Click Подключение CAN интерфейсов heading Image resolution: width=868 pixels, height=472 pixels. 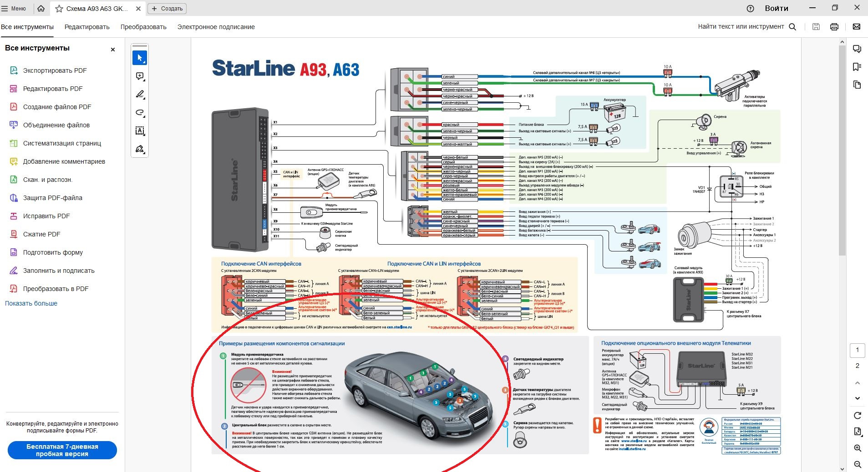[261, 264]
